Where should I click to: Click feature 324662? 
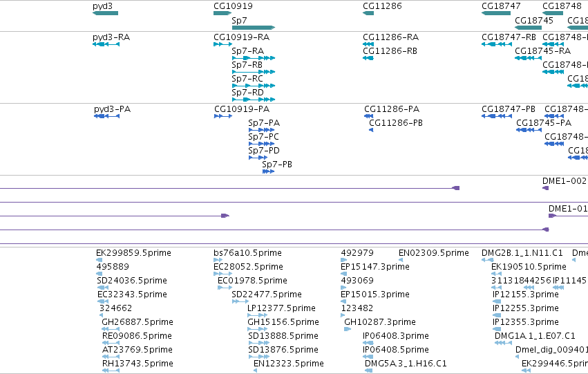tap(102, 315)
